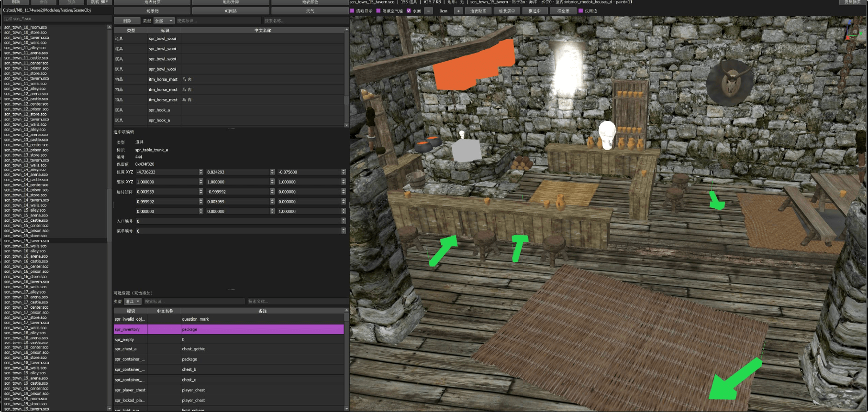Click the position X stepper arrows
868x412 pixels.
pos(201,172)
